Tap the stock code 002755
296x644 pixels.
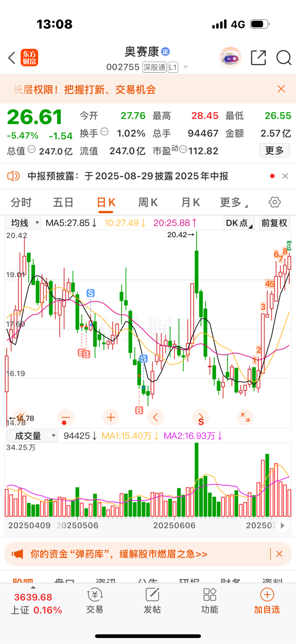[123, 67]
